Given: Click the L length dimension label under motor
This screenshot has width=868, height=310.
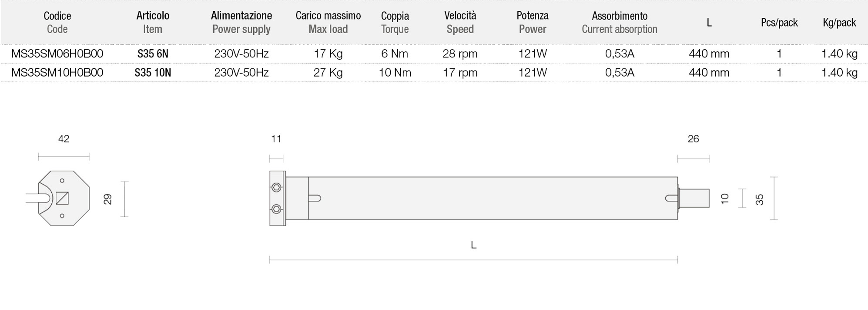Looking at the screenshot, I should (473, 245).
